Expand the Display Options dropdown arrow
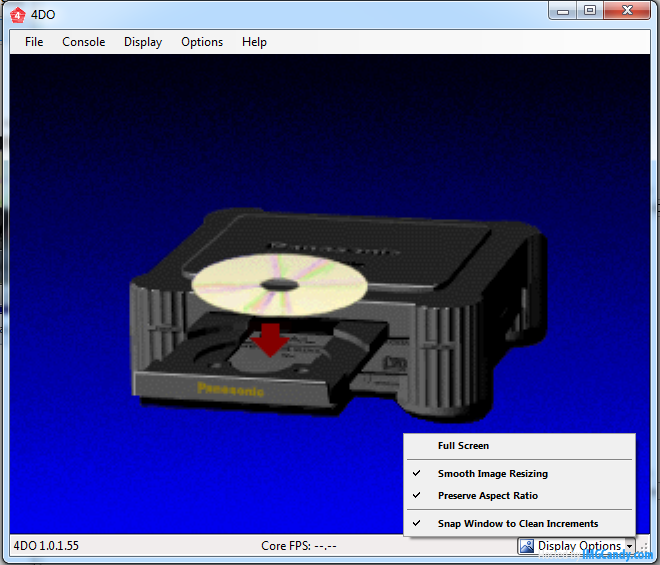Image resolution: width=660 pixels, height=565 pixels. [x=629, y=546]
